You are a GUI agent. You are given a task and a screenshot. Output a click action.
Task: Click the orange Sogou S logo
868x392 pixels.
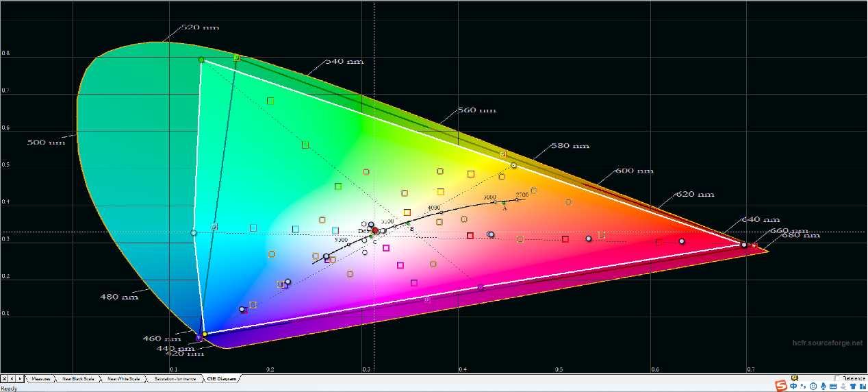(781, 386)
